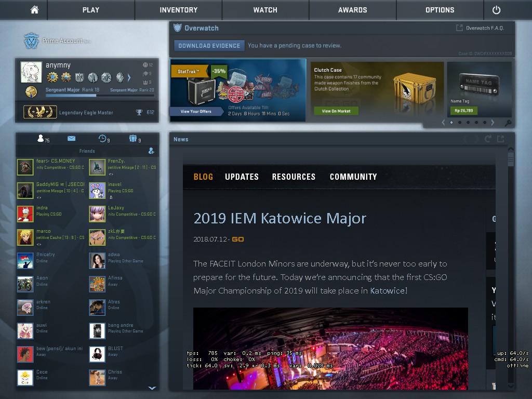The image size is (532, 399).
Task: Open the WATCH menu
Action: (265, 10)
